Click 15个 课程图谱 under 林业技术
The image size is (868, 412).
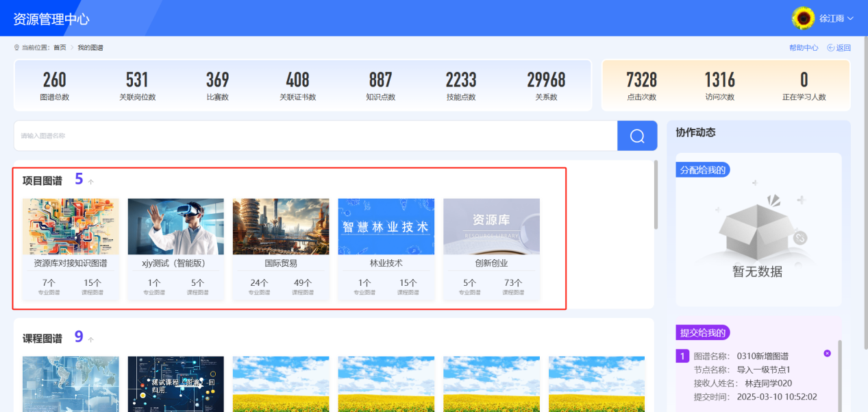point(408,287)
